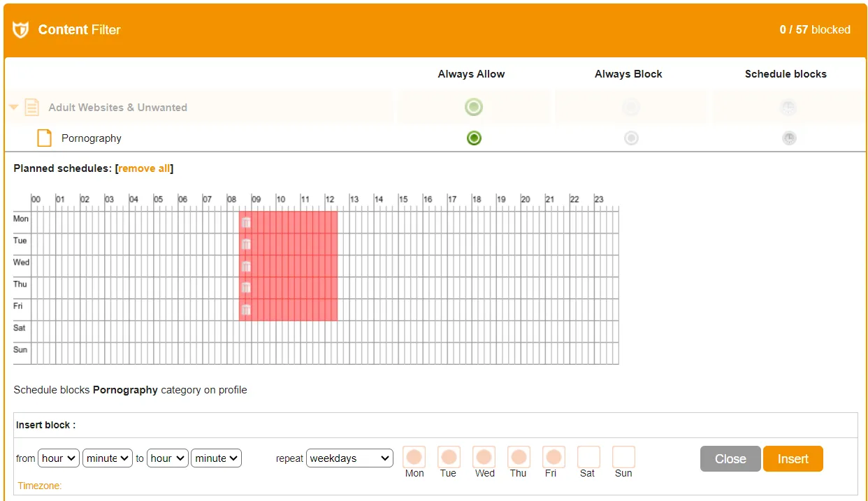Click the Content Filter shield icon
The width and height of the screenshot is (868, 501).
coord(21,29)
